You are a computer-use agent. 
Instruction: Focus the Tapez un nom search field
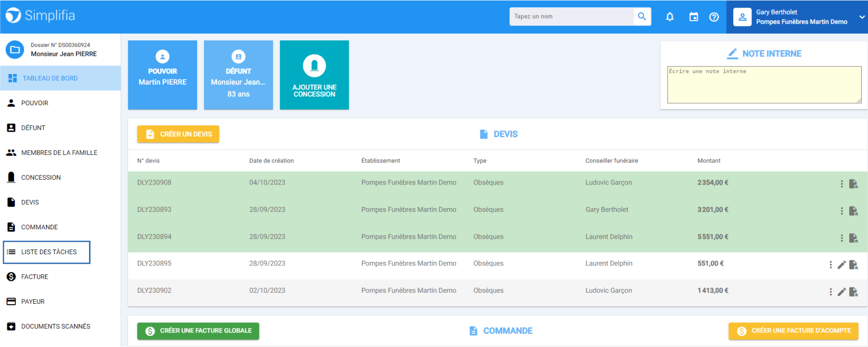(x=572, y=16)
